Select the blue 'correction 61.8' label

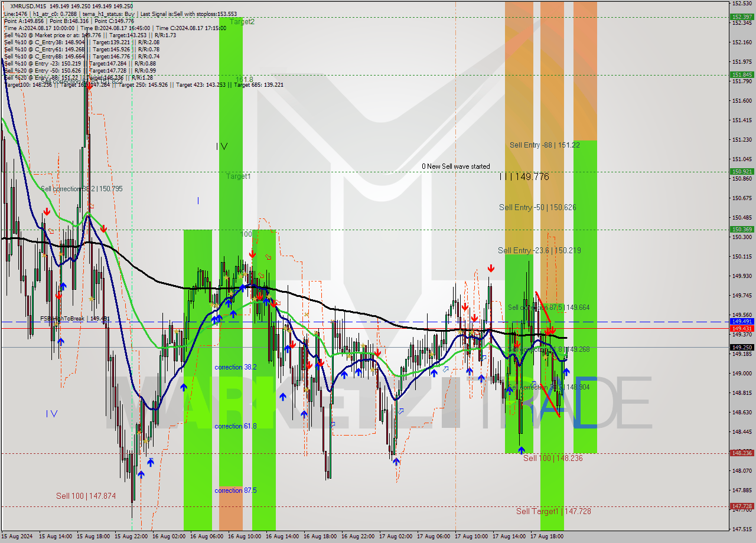(235, 426)
